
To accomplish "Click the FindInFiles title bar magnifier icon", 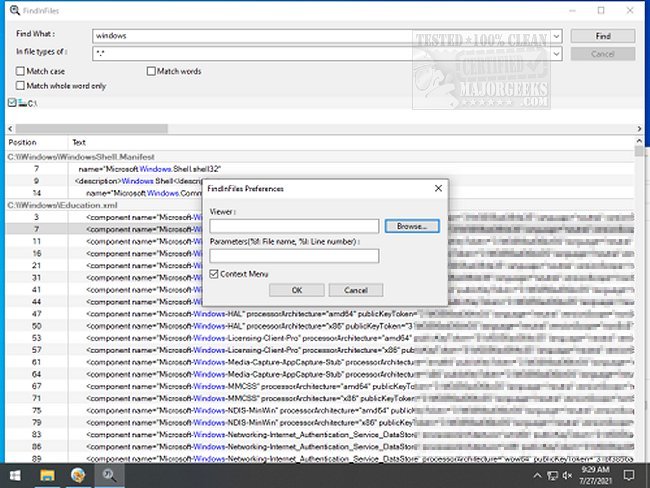I will tap(15, 10).
